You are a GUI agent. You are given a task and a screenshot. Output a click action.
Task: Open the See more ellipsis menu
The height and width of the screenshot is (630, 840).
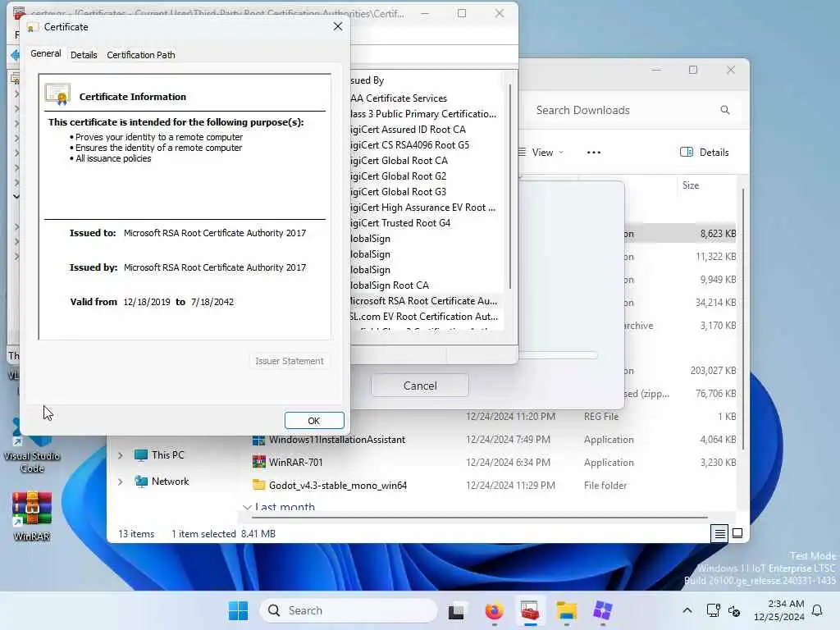(594, 153)
